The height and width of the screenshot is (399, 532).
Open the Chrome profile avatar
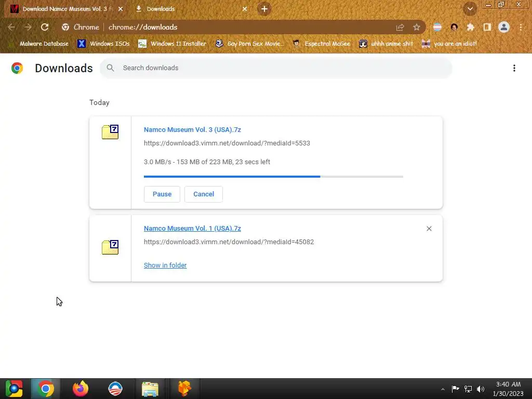pyautogui.click(x=504, y=27)
